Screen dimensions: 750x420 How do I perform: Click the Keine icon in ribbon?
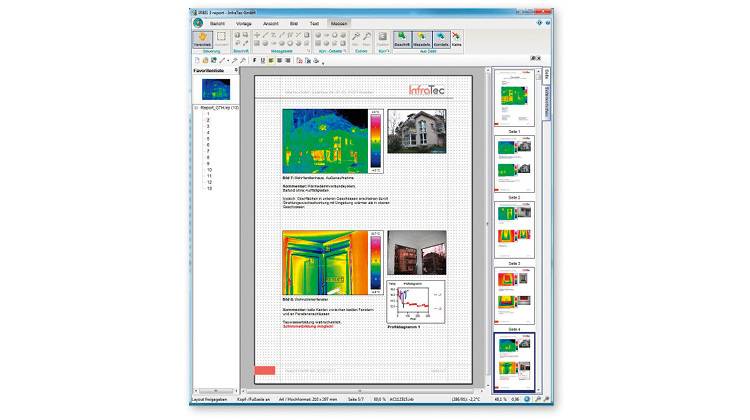point(457,40)
